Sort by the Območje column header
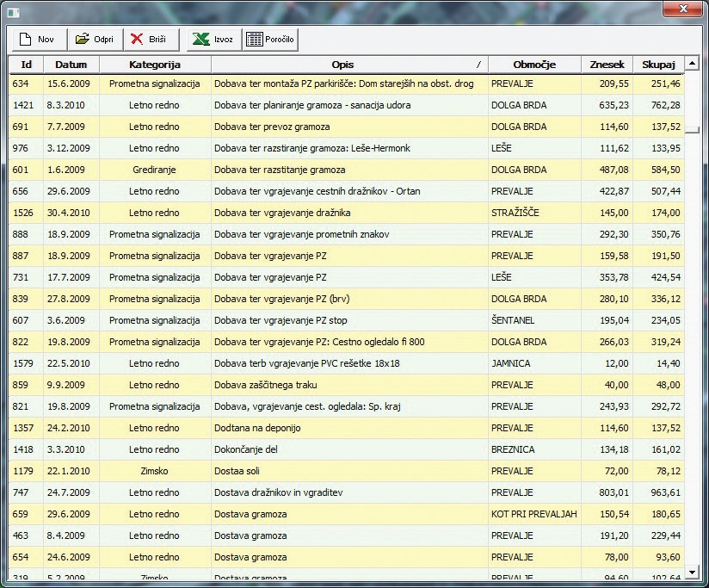The height and width of the screenshot is (588, 709). click(534, 65)
